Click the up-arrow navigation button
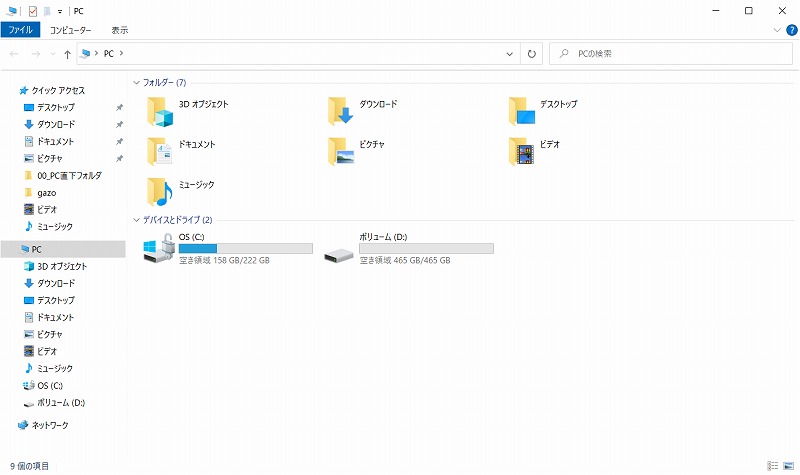Screen dimensions: 800x475 click(67, 54)
